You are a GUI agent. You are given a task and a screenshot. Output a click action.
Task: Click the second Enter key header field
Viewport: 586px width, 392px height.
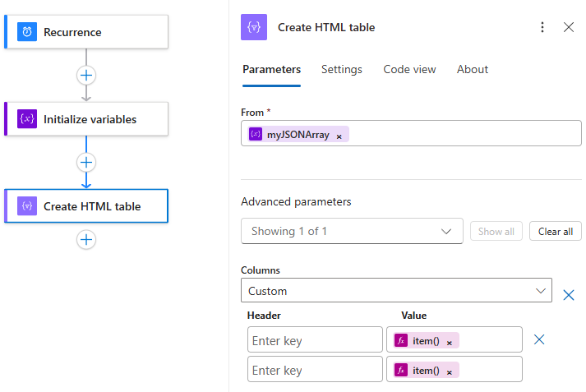coord(315,369)
